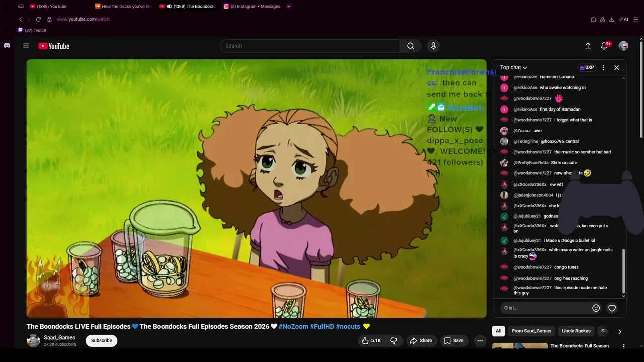The height and width of the screenshot is (362, 644).
Task: Click the browser forward arrow
Action: click(x=29, y=19)
